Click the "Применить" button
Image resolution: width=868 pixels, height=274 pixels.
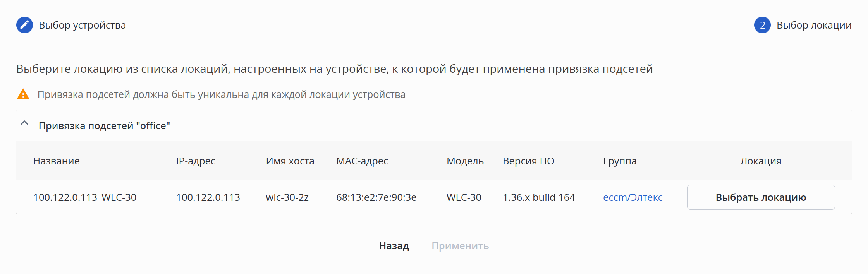pos(460,246)
